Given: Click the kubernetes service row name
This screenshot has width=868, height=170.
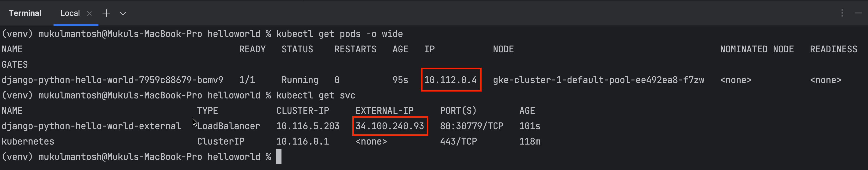Looking at the screenshot, I should point(28,141).
